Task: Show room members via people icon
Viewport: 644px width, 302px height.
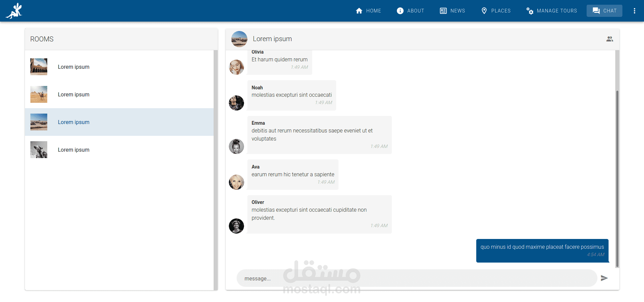Action: point(610,39)
